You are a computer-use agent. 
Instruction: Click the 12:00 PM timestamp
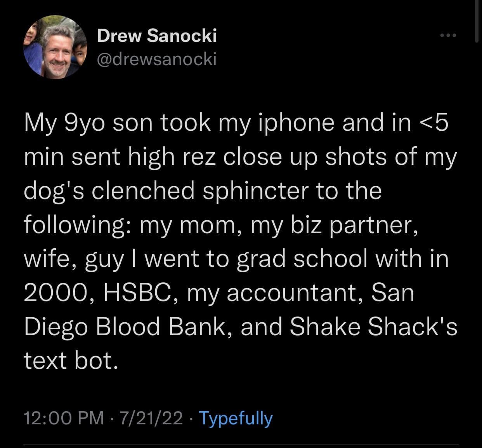[x=64, y=419]
